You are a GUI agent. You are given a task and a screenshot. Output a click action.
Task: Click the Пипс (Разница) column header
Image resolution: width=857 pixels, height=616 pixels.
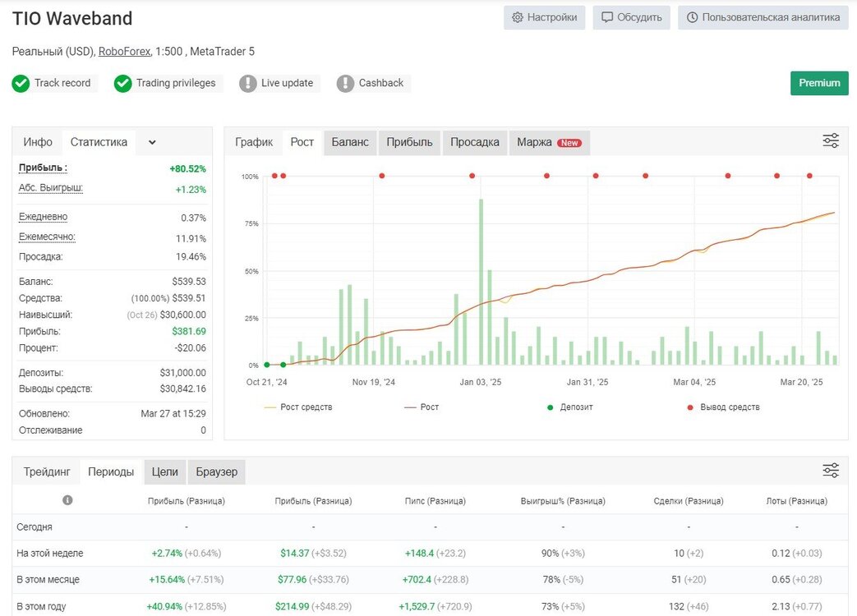point(435,501)
